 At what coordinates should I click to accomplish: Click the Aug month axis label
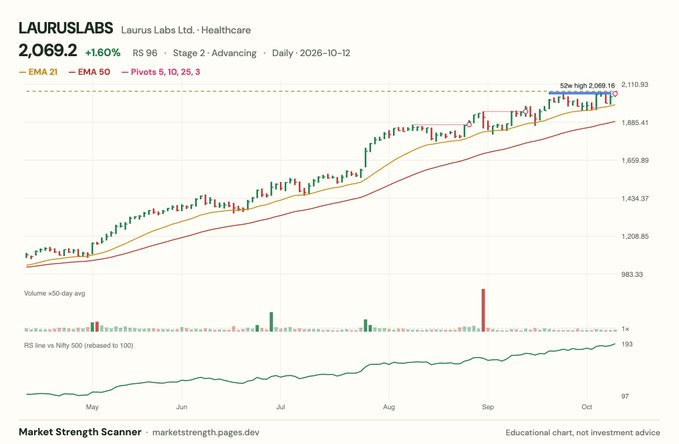point(389,407)
